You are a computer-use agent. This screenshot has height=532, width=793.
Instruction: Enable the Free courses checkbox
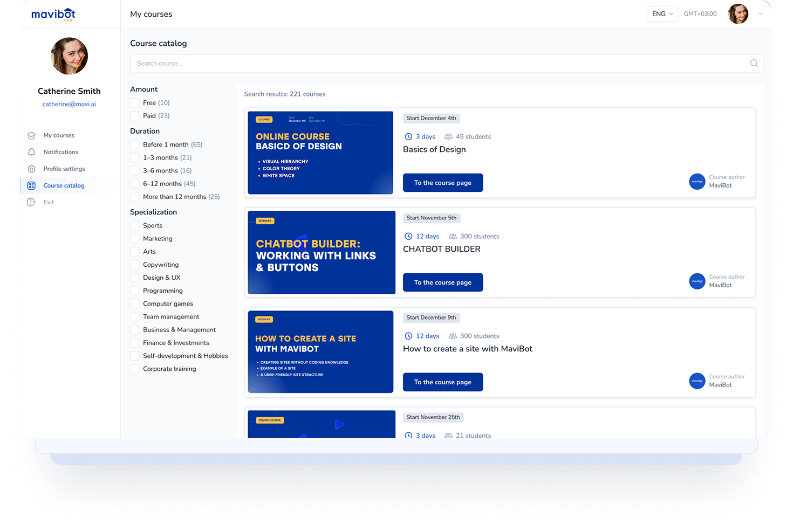[x=135, y=103]
